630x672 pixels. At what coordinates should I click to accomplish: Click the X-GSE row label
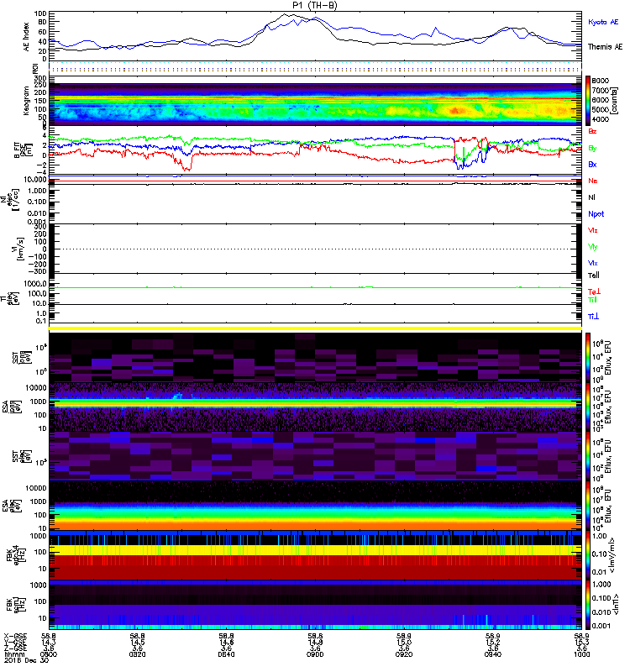[15, 637]
